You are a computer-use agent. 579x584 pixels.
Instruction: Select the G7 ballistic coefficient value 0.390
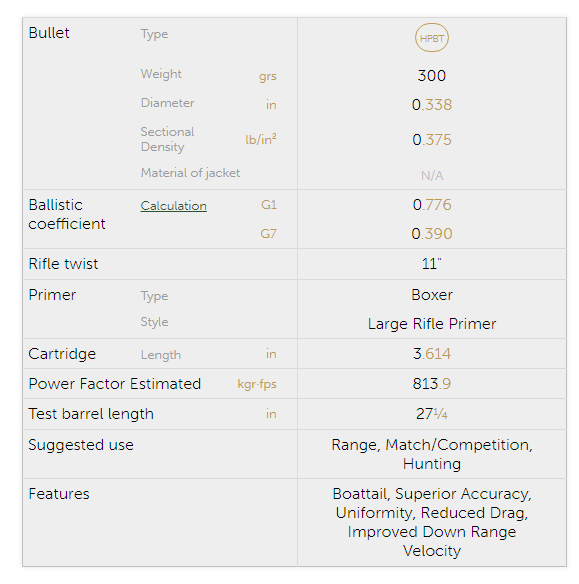432,234
